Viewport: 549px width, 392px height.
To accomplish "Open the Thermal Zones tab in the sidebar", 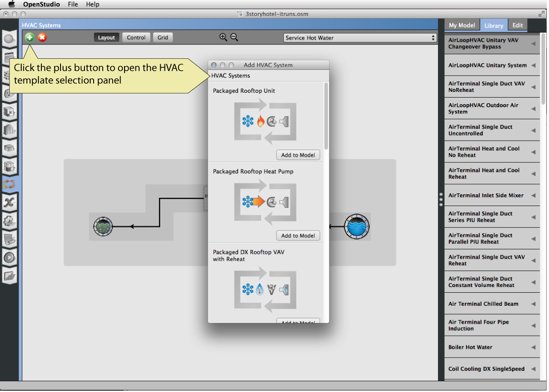I will pyautogui.click(x=10, y=166).
